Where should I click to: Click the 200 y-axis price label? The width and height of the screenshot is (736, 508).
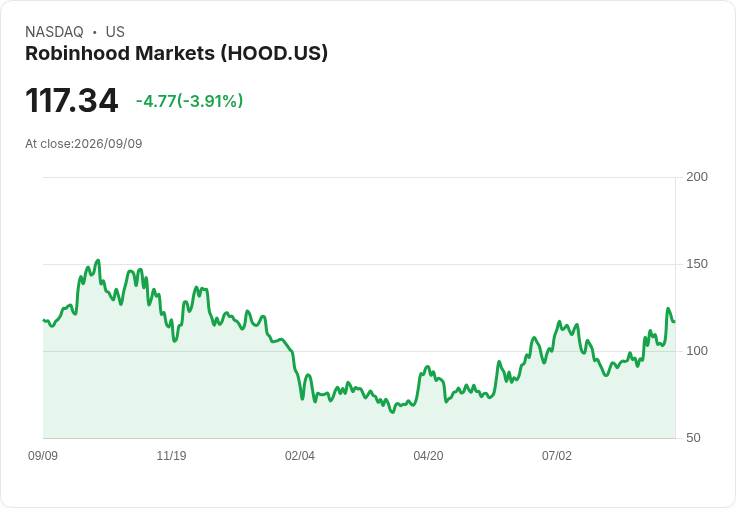[x=697, y=177]
